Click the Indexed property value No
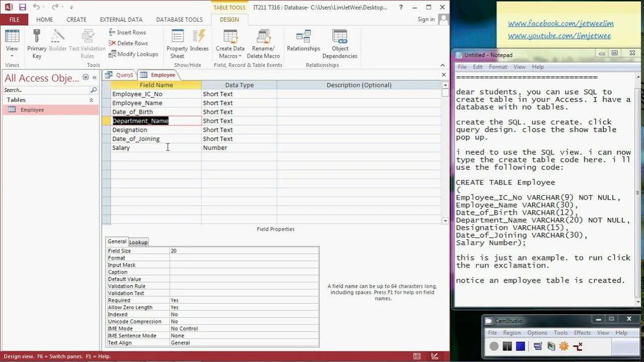 [244, 314]
